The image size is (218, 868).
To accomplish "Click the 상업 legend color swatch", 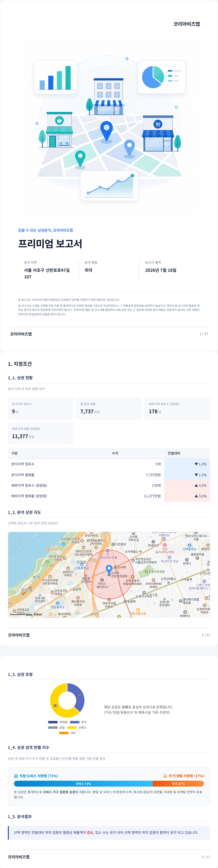I will (53, 727).
